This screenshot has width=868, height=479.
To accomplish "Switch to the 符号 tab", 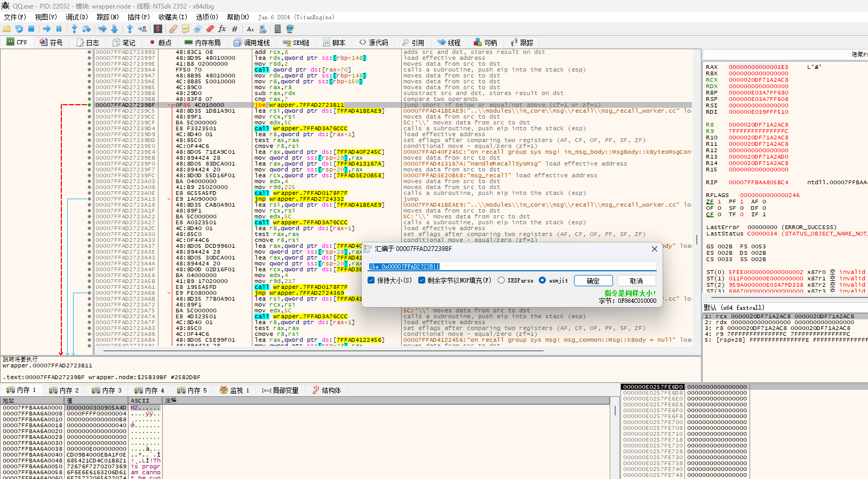I will pos(51,43).
